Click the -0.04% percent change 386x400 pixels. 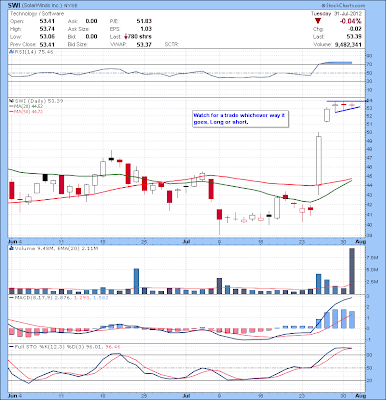351,21
